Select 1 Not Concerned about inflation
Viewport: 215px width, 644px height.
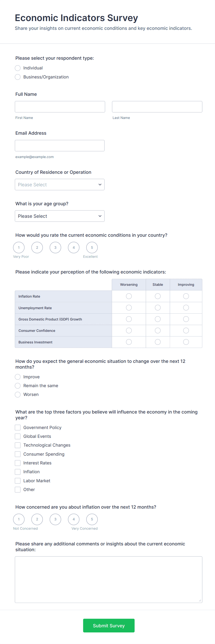point(19,519)
